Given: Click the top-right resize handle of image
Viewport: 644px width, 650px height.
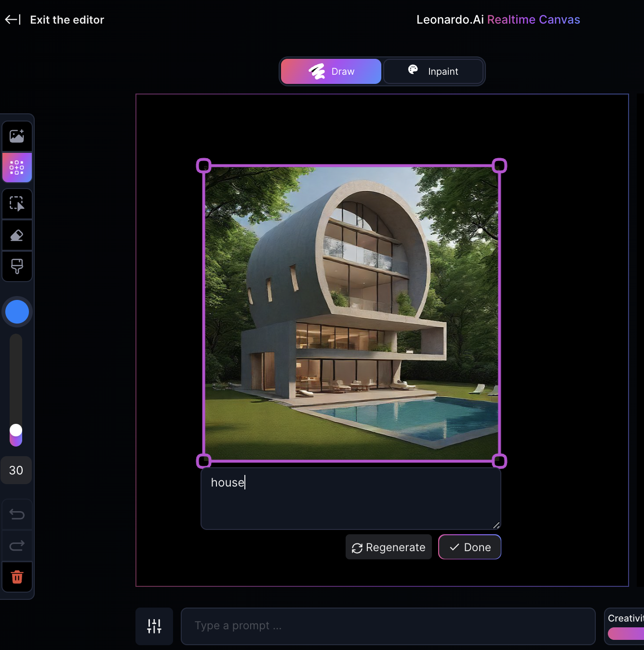Looking at the screenshot, I should [499, 166].
